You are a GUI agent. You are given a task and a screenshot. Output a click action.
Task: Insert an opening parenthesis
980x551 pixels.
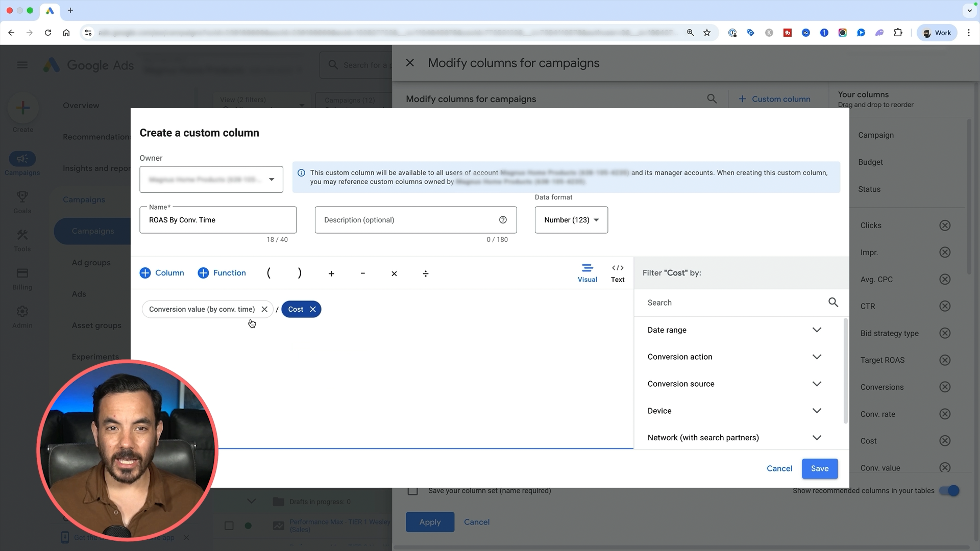tap(268, 273)
